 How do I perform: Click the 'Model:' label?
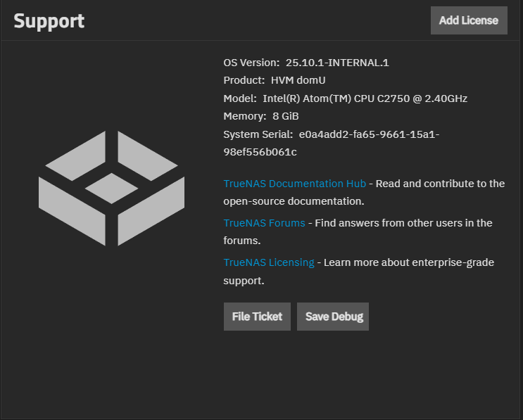click(240, 98)
